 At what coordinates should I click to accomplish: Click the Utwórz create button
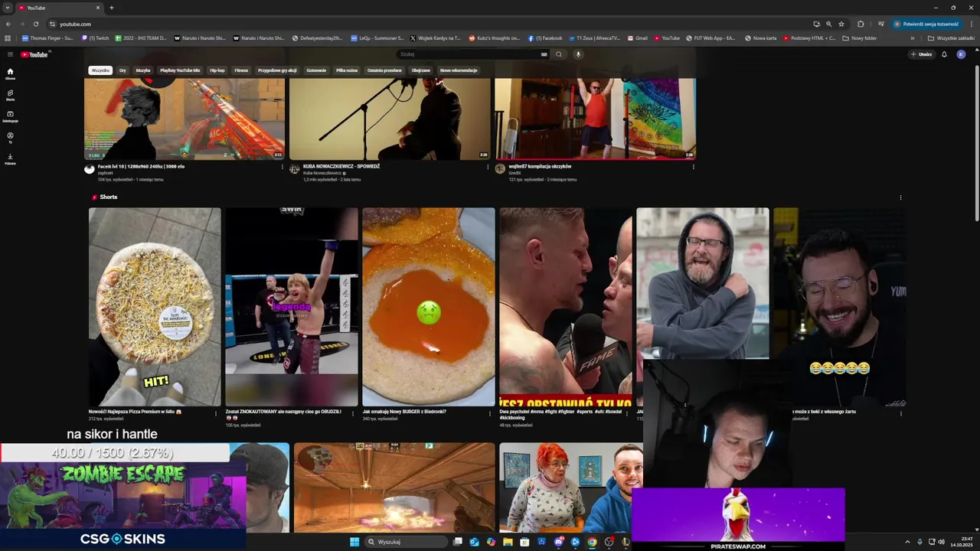tap(921, 54)
